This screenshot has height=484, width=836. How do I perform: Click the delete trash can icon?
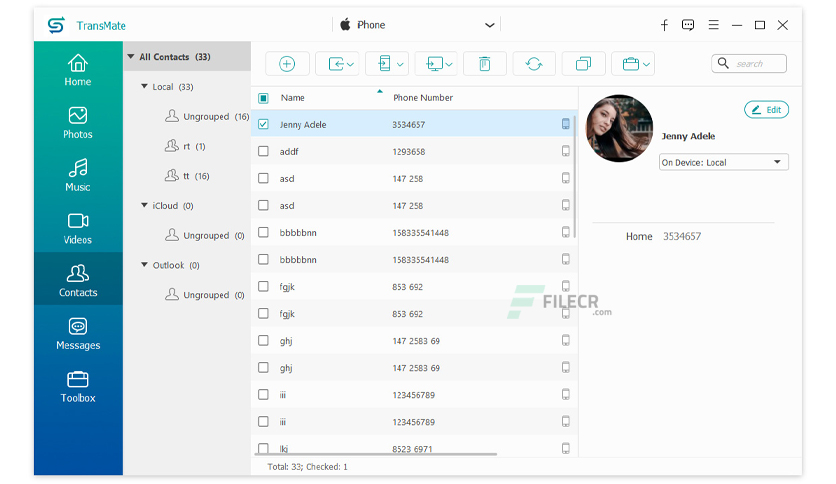tap(485, 64)
